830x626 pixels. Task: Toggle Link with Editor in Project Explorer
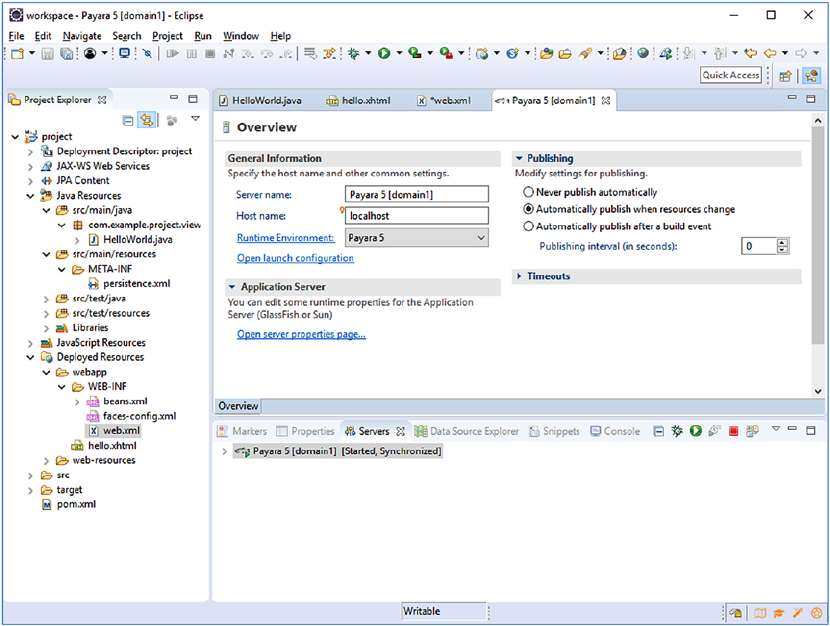(x=147, y=120)
